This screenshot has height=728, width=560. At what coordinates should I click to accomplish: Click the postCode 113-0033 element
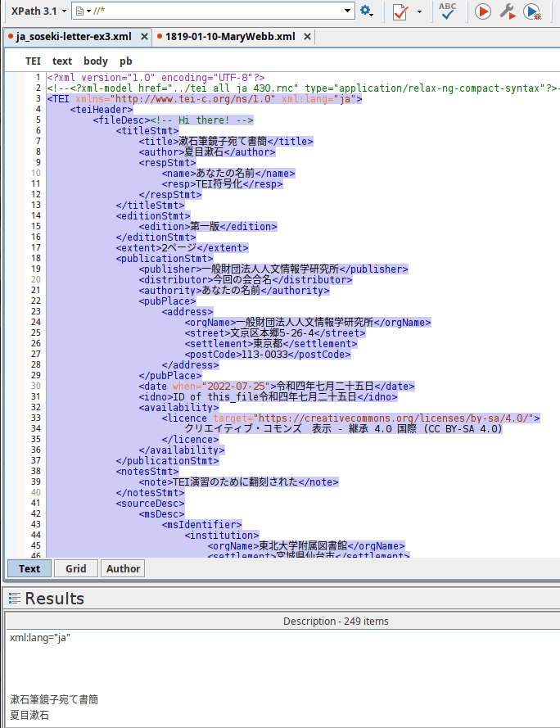268,355
